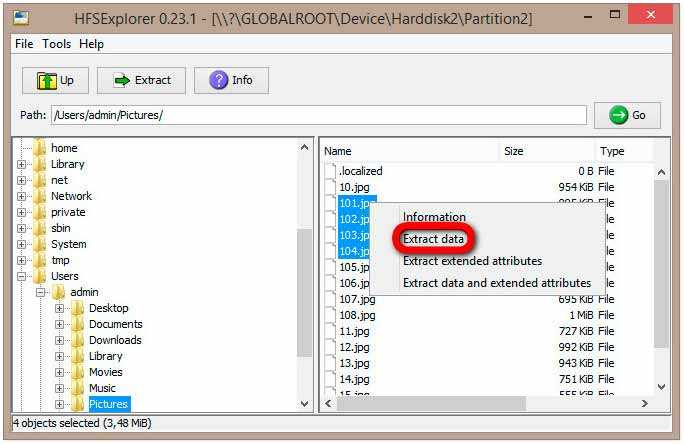Open the File menu

[x=24, y=44]
